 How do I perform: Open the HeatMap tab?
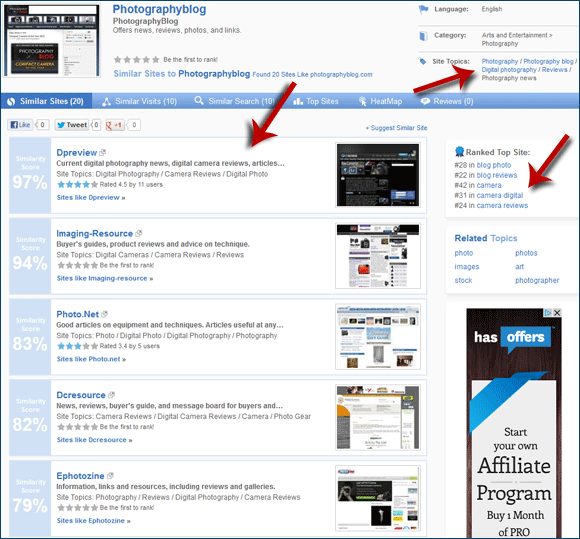pos(381,101)
